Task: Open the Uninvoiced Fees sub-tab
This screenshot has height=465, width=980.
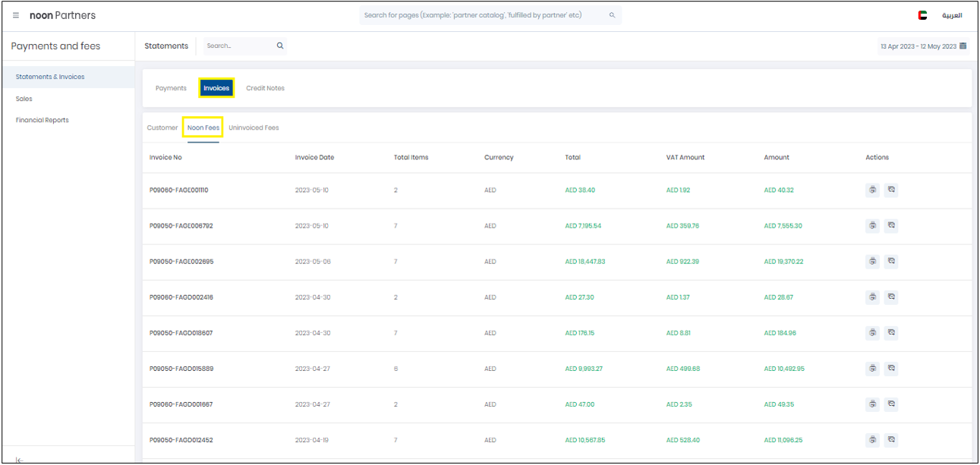Action: pos(254,127)
